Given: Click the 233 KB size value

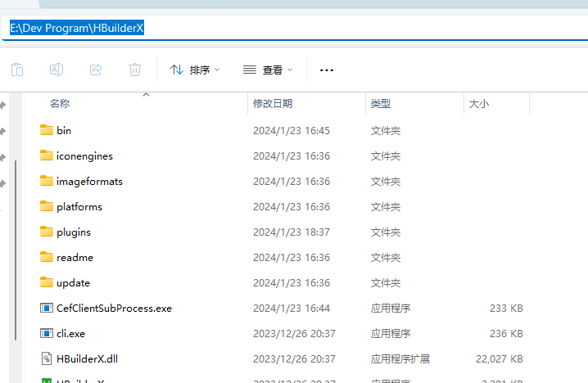Looking at the screenshot, I should [x=506, y=308].
